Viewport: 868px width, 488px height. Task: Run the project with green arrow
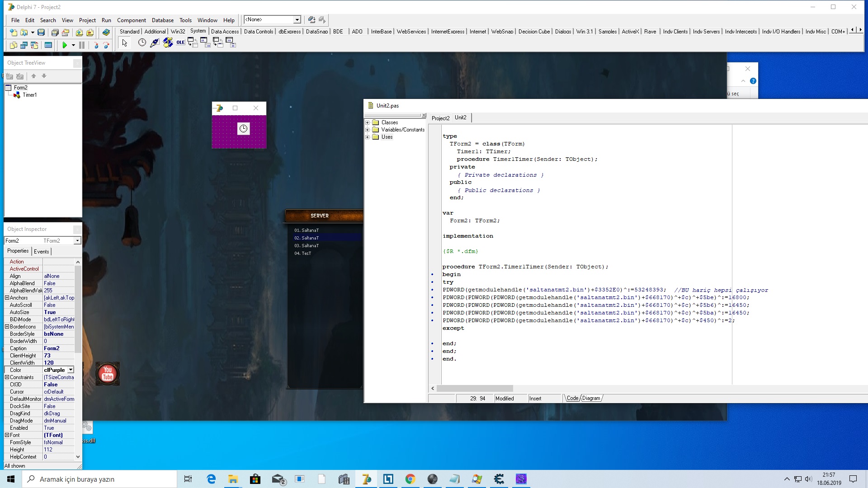point(65,45)
